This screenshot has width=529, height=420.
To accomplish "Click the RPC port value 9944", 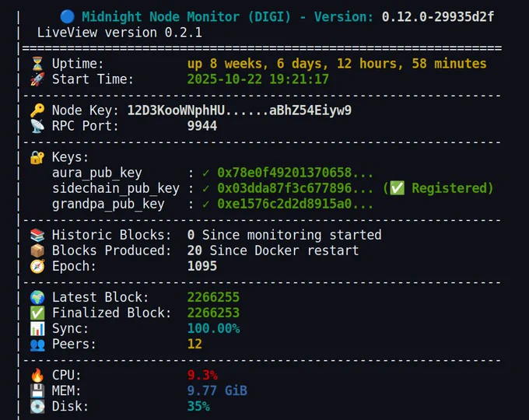I will (202, 126).
